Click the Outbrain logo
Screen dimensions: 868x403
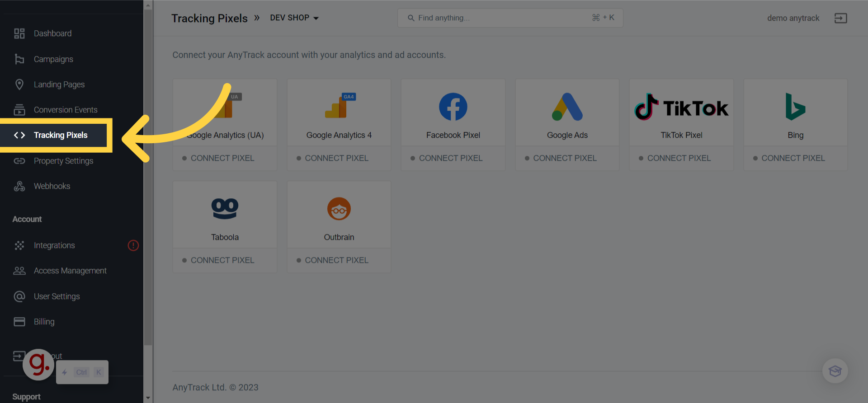339,209
